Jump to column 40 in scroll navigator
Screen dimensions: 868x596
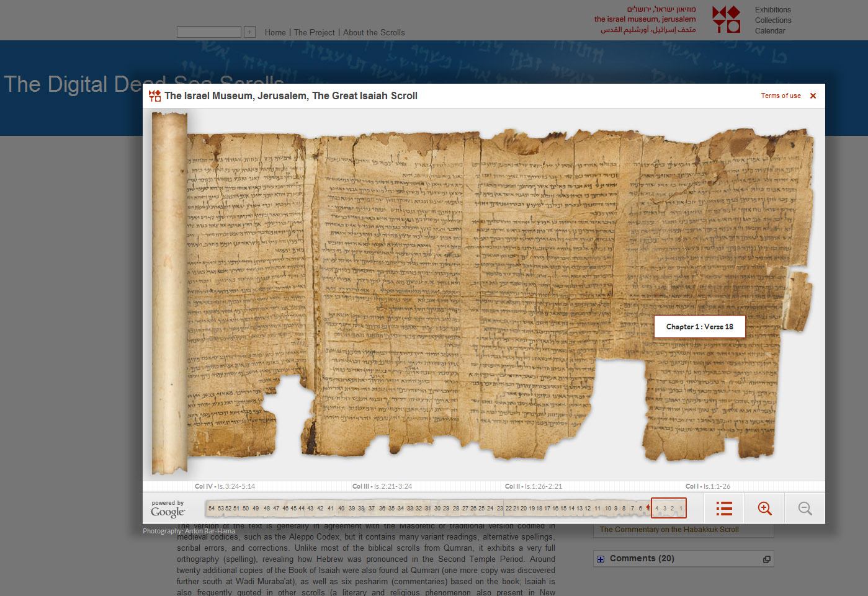(341, 509)
